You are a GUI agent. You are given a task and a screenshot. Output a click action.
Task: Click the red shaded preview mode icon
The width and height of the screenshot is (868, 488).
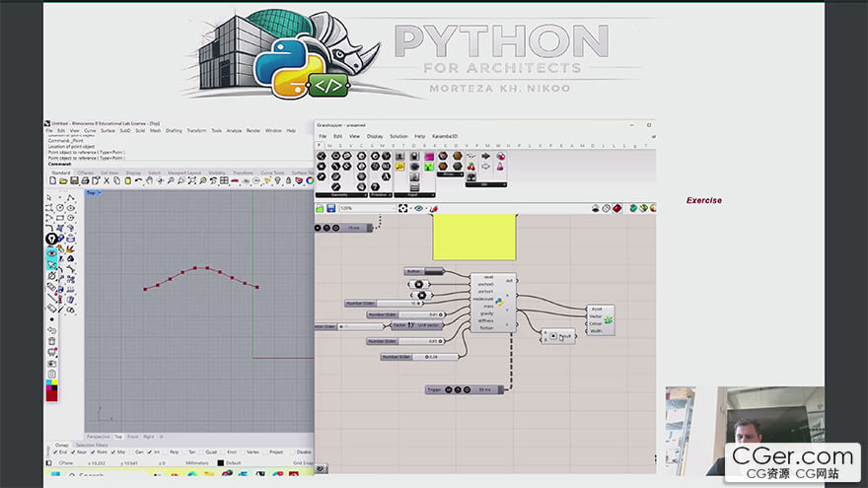click(616, 208)
